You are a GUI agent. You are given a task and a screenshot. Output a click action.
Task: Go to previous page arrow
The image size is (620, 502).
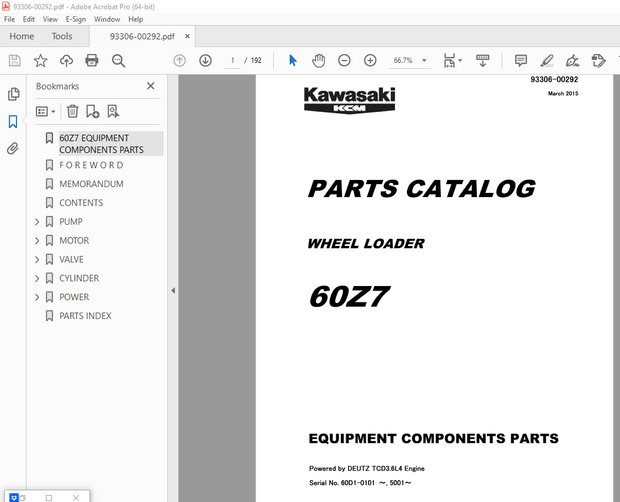coord(180,60)
